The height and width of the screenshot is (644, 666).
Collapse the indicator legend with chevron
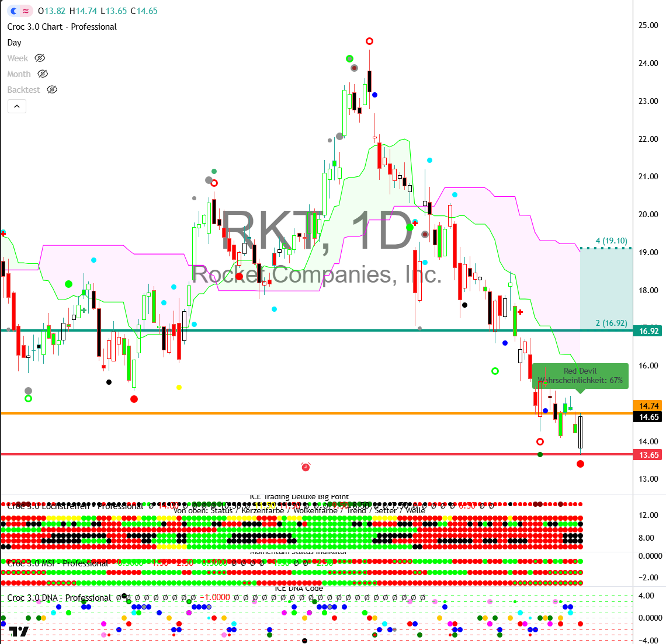[x=17, y=106]
